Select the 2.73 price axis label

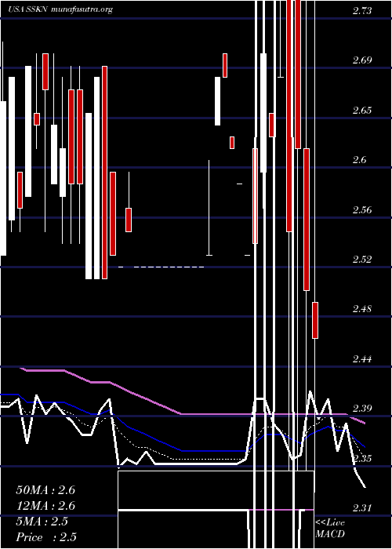coord(362,11)
